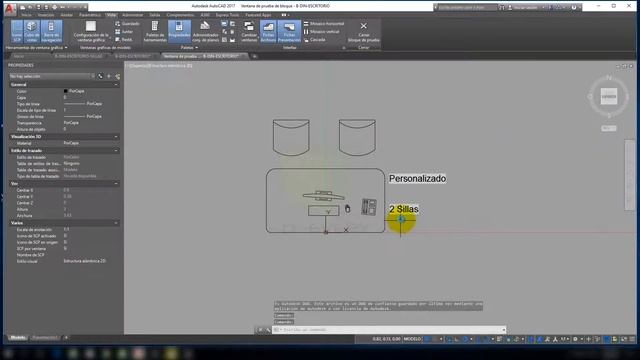Toggle PICKADD icon in Propiedades
The width and height of the screenshot is (640, 360).
(100, 76)
